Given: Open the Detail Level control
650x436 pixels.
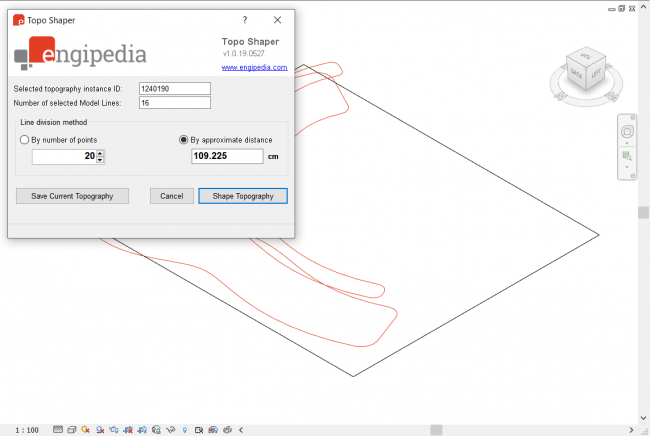Looking at the screenshot, I should pos(58,429).
